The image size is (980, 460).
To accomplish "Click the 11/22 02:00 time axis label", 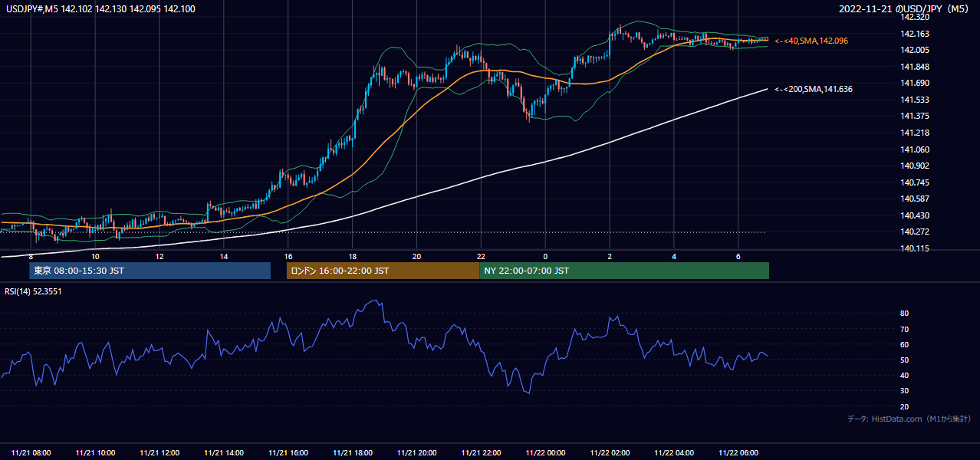I will click(x=610, y=453).
